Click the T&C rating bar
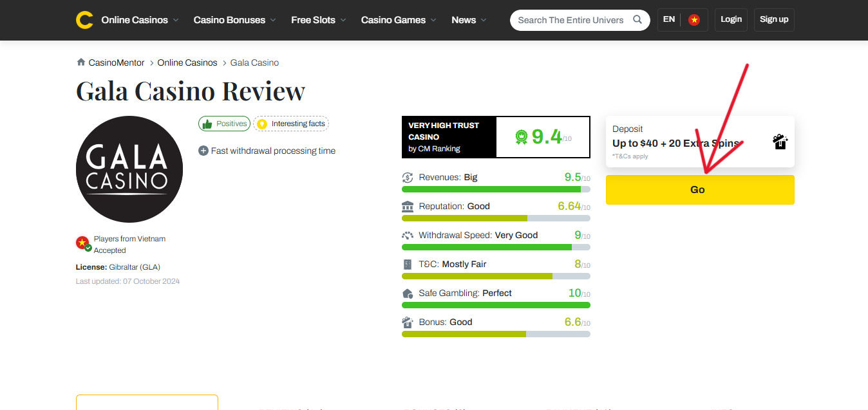This screenshot has height=410, width=868. [x=496, y=276]
